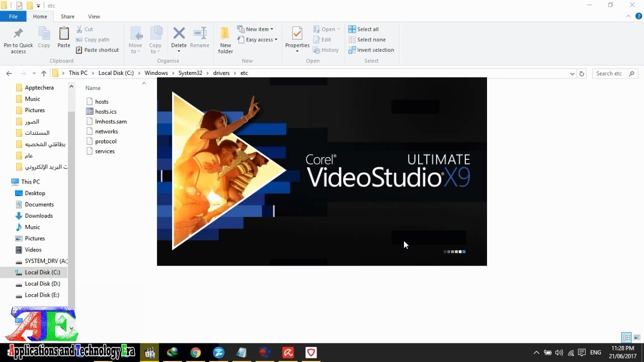Screen dimensions: 644x362
Task: Open the recent locations dropdown arrow
Action: [34, 73]
